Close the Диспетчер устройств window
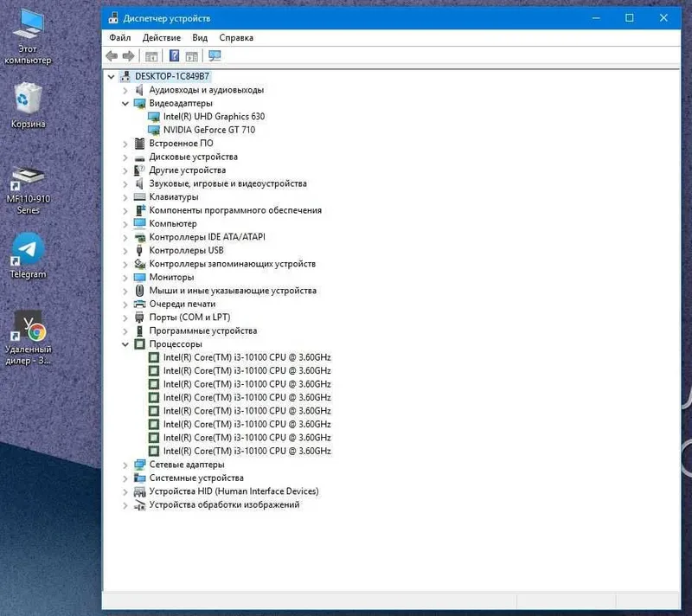 click(x=663, y=17)
